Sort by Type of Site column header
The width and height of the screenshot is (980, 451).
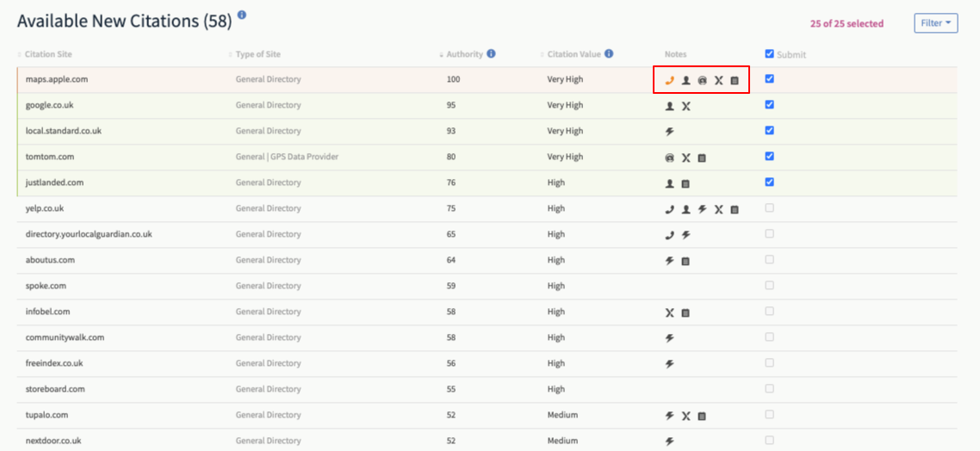tap(258, 54)
